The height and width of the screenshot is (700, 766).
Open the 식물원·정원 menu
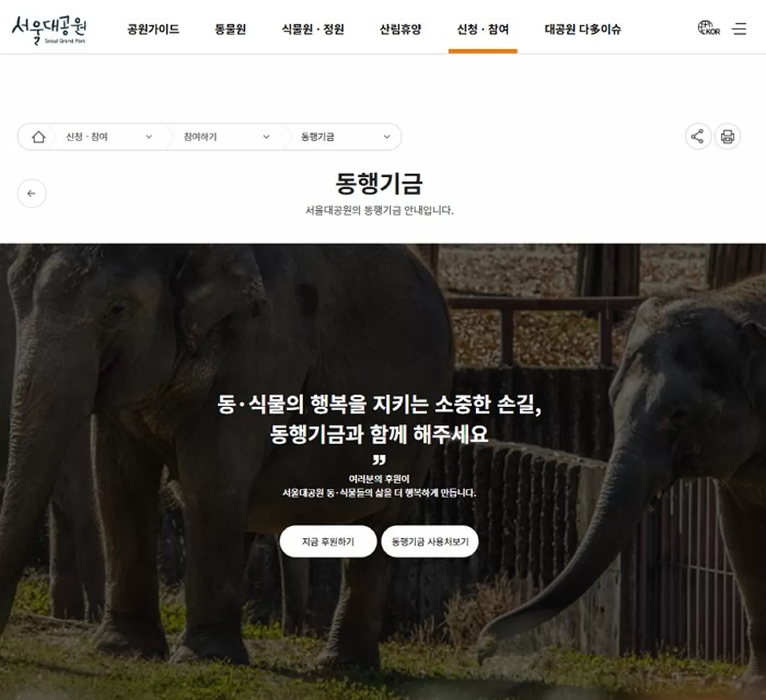click(x=313, y=29)
